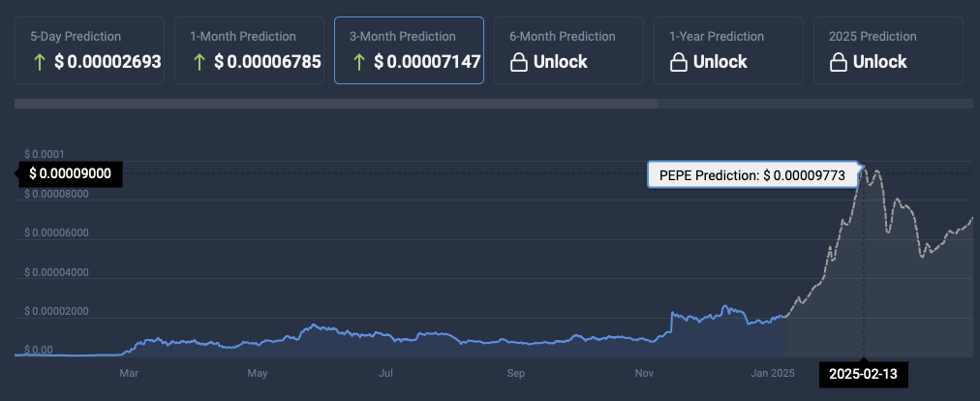The image size is (980, 401).
Task: Click the $ 0.00004000 y-axis label
Action: tap(56, 272)
